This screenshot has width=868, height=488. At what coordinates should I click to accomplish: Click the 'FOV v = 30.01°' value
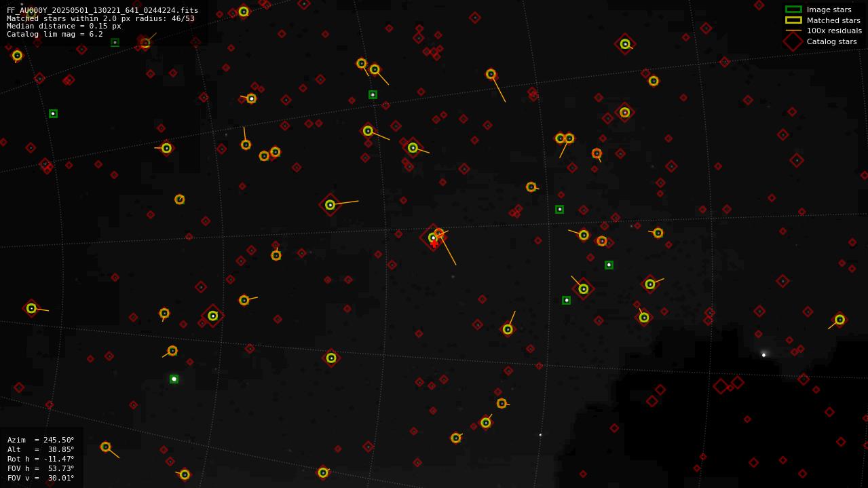coord(41,478)
